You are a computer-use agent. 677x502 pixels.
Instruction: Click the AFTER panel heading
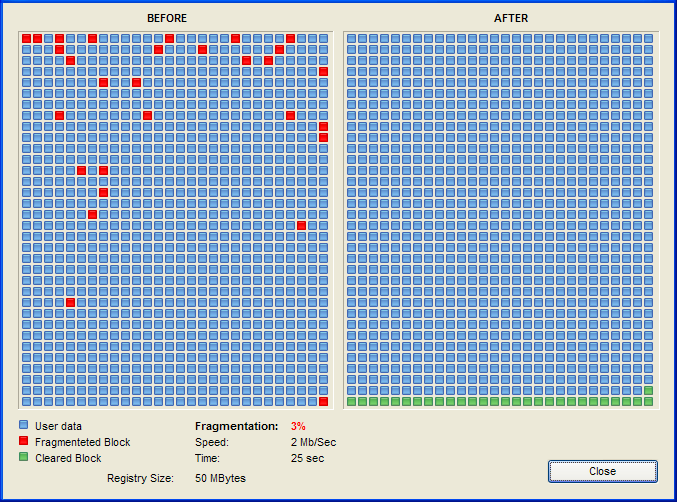point(513,18)
